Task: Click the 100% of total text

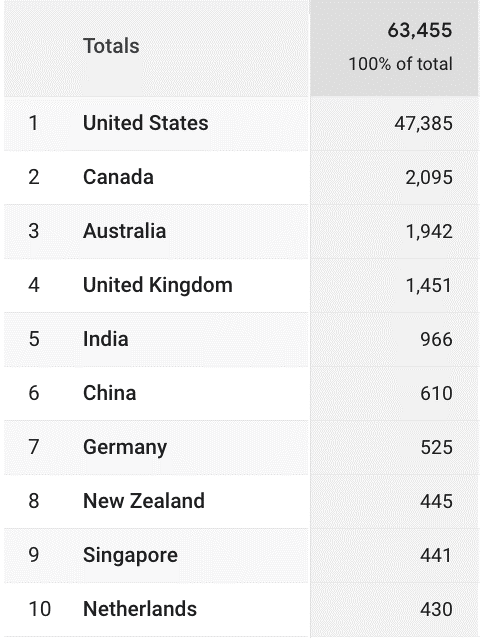Action: click(x=401, y=64)
